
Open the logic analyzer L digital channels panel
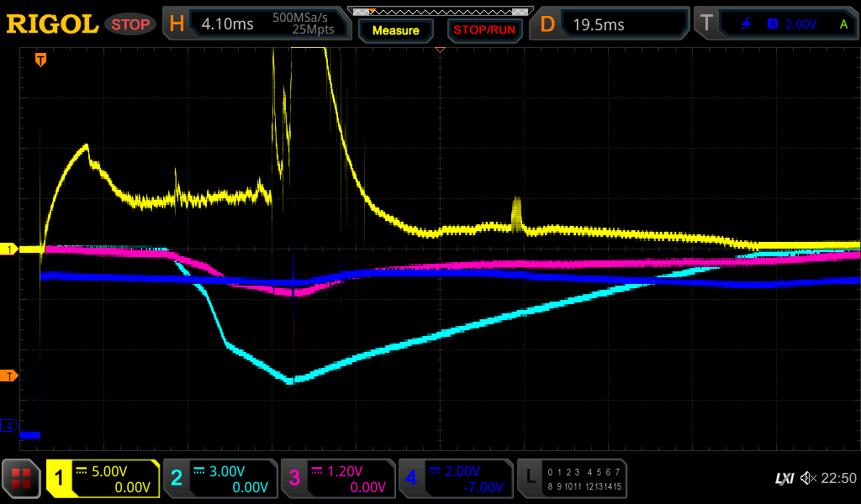click(x=572, y=479)
